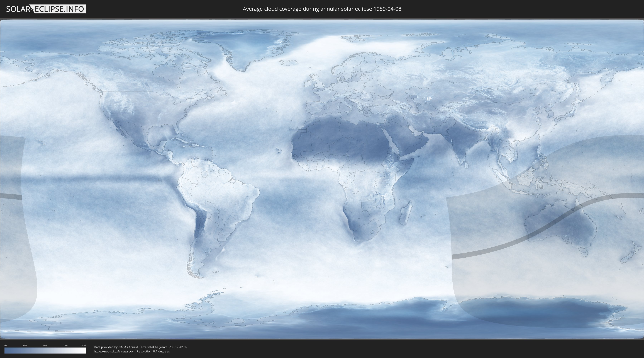The height and width of the screenshot is (358, 644).
Task: Click the 75% legend label
Action: tap(65, 345)
